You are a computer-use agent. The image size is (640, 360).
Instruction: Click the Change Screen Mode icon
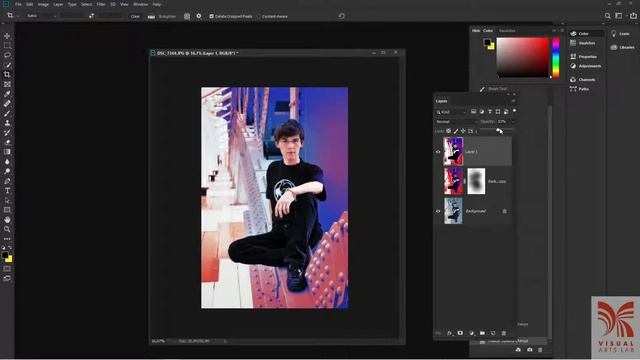7,278
